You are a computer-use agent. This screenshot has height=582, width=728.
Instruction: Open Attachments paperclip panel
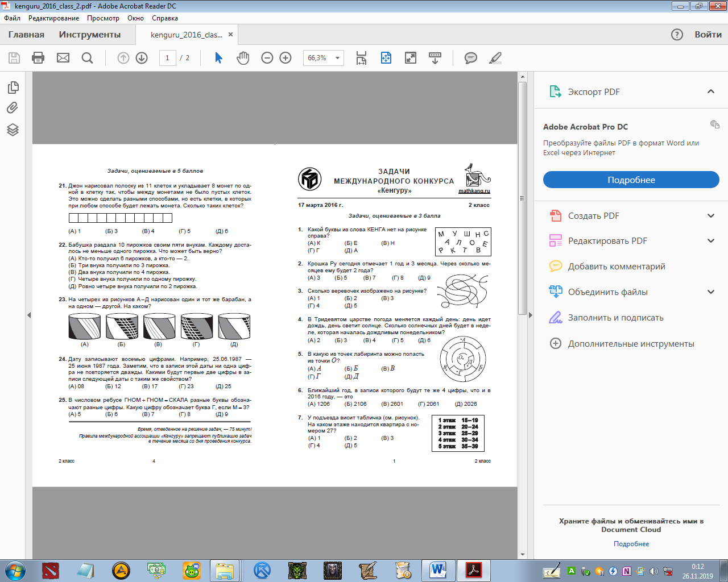point(13,108)
